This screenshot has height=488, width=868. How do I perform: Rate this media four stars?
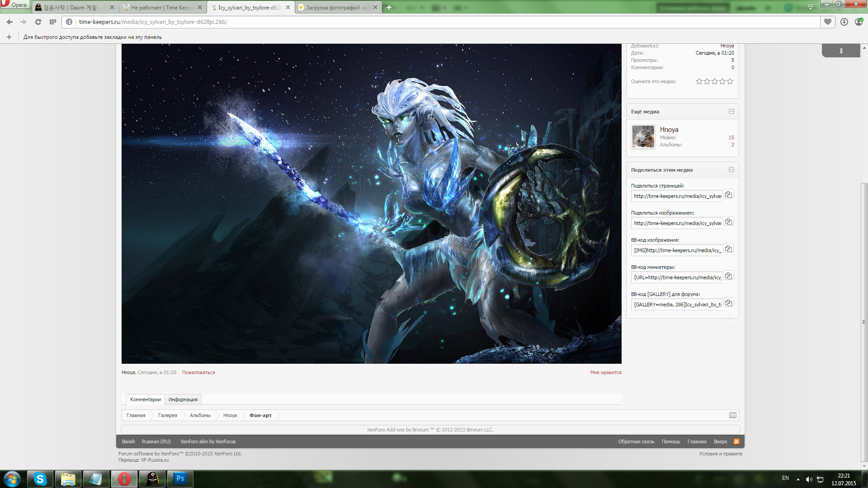point(722,81)
